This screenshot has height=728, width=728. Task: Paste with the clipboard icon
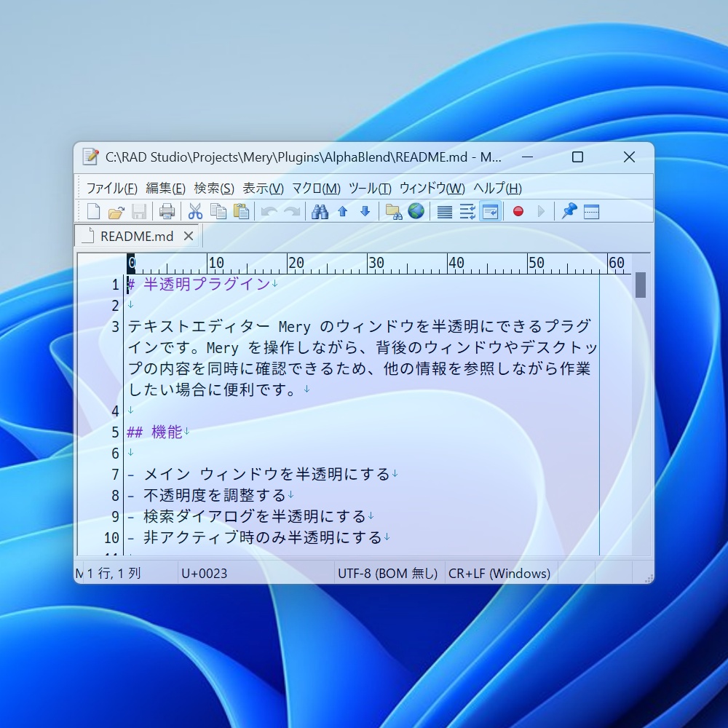(241, 212)
